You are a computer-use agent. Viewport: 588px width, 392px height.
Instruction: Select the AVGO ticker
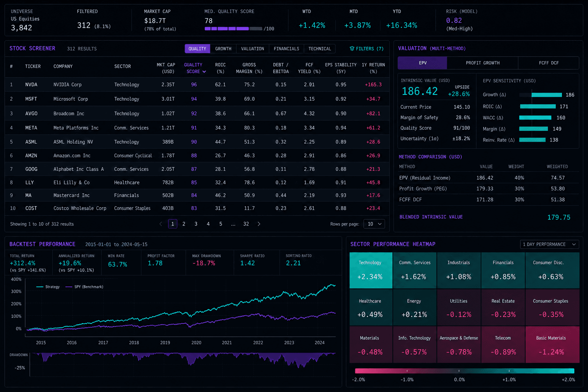31,114
